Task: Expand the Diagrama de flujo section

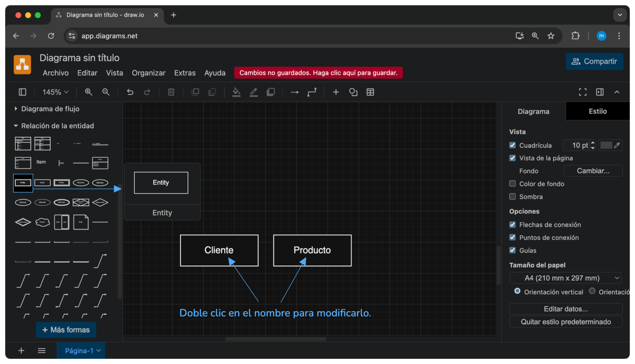Action: [50, 109]
